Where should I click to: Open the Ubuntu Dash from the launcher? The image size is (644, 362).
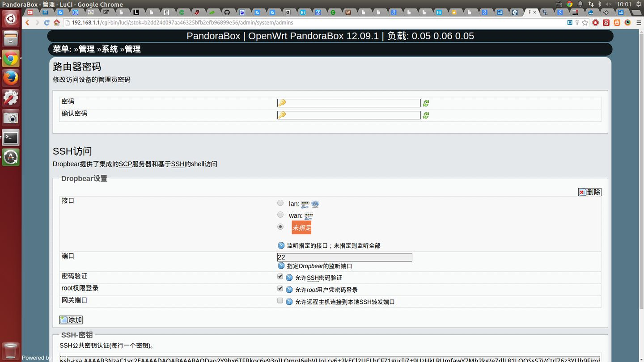tap(11, 19)
